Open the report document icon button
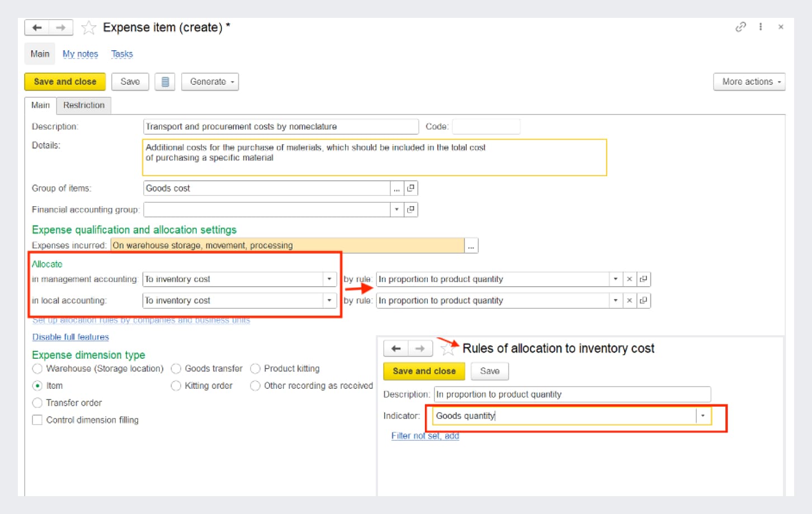 (165, 82)
